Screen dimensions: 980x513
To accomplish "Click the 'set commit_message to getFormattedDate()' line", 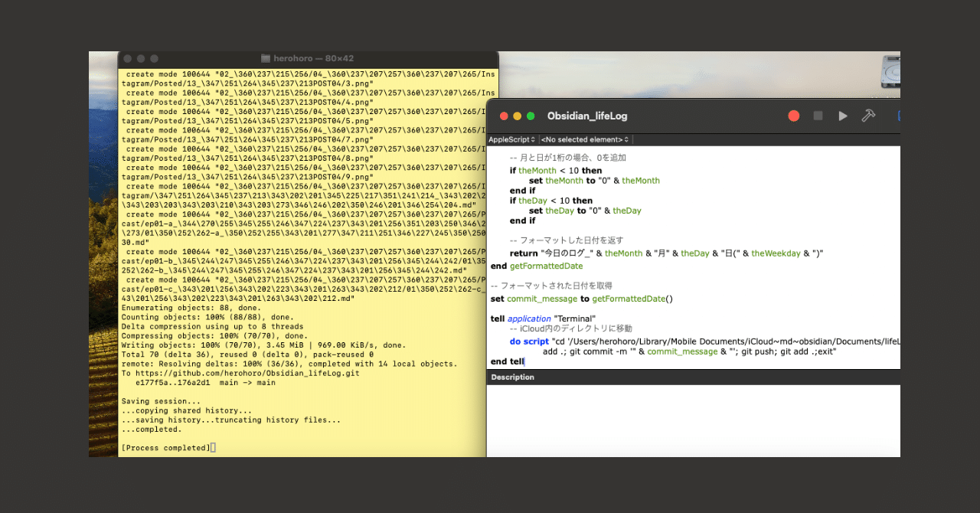I will [581, 299].
